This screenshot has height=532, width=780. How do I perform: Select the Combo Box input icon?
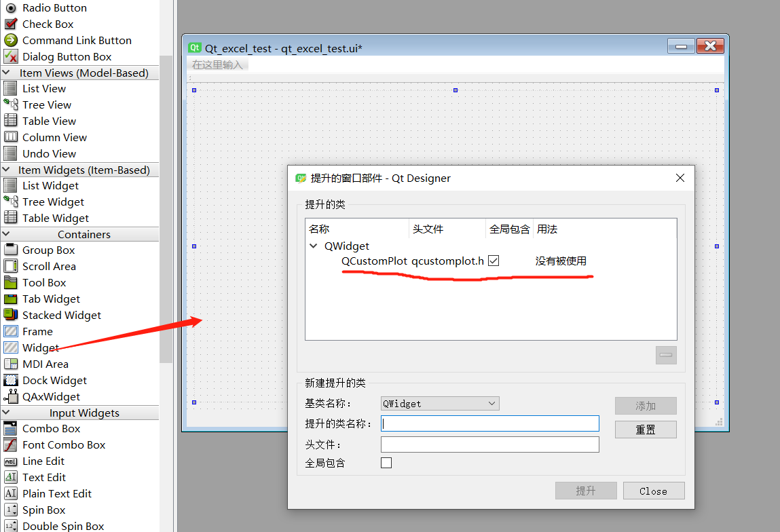tap(10, 429)
